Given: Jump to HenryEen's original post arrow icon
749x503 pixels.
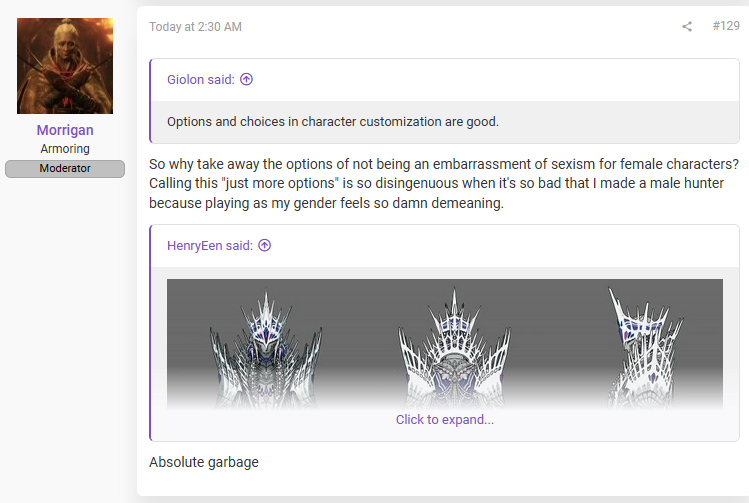Looking at the screenshot, I should point(265,246).
